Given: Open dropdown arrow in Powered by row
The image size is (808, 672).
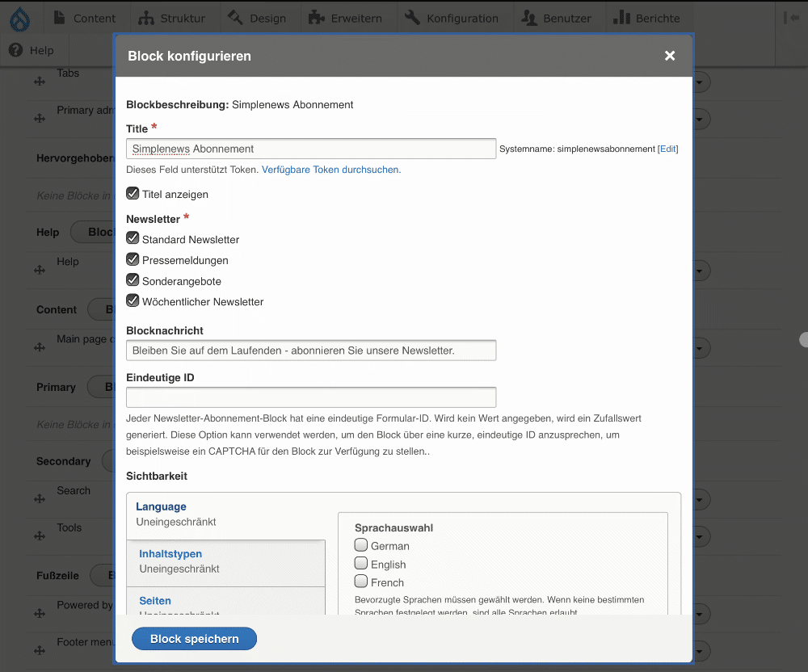Looking at the screenshot, I should (x=701, y=615).
